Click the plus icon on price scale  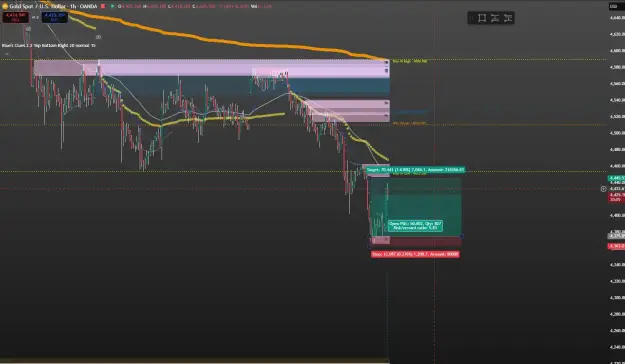(x=603, y=189)
